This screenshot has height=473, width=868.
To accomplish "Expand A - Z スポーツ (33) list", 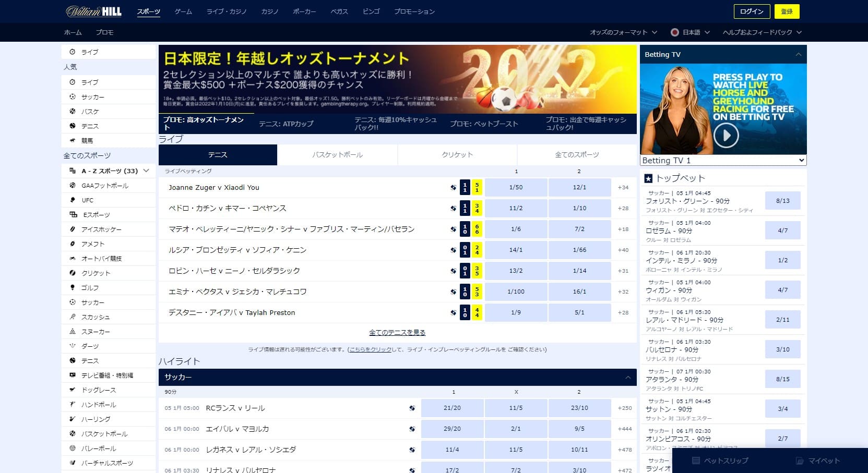I will (x=146, y=171).
